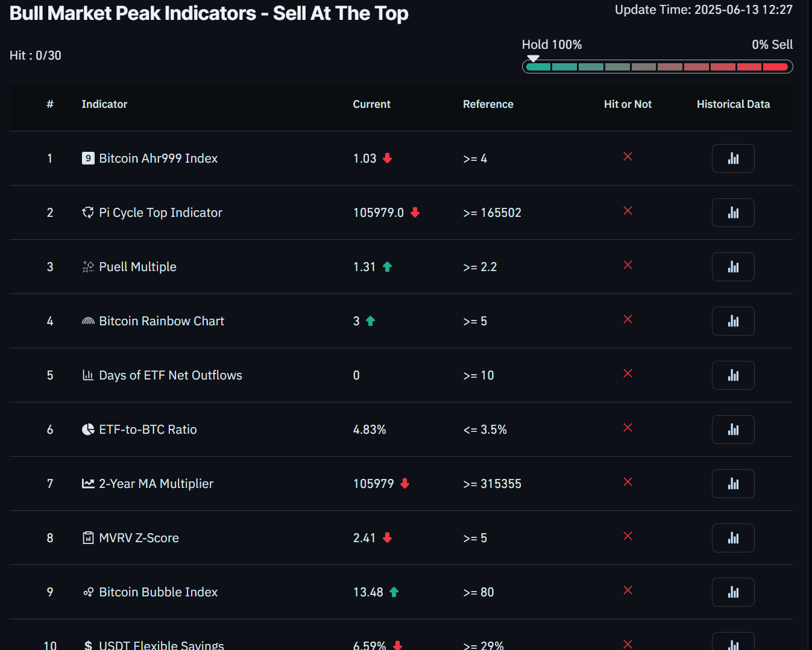The image size is (812, 650).
Task: View ETF-to-BTC Ratio historical data
Action: [732, 430]
